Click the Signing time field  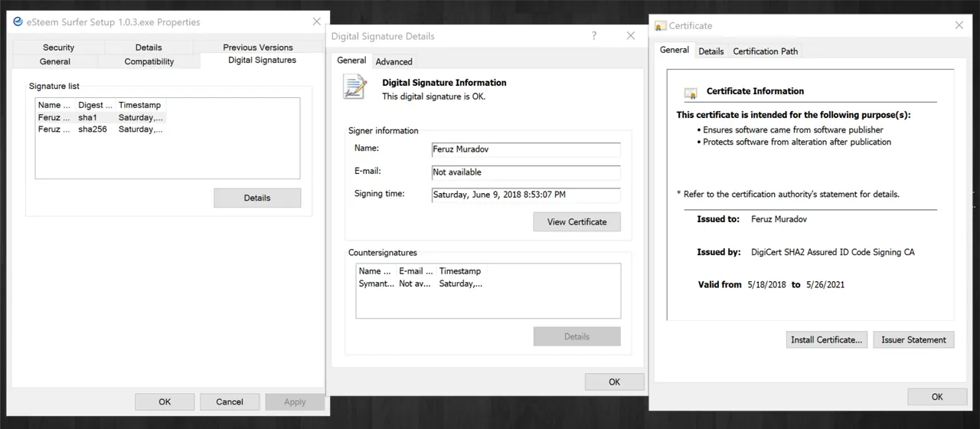(526, 195)
